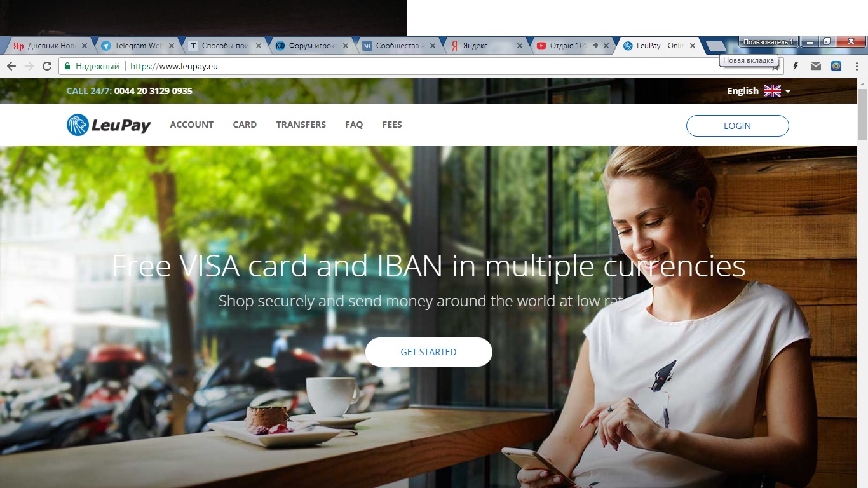Screen dimensions: 868x488
Task: Click the GET STARTED button
Action: [429, 352]
